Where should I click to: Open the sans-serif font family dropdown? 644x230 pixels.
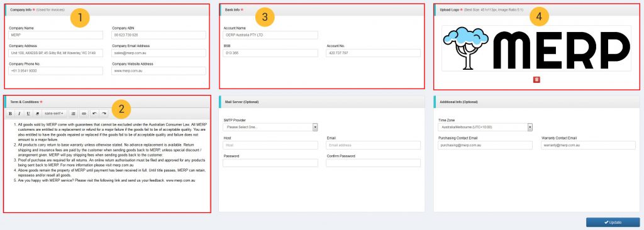[54, 113]
